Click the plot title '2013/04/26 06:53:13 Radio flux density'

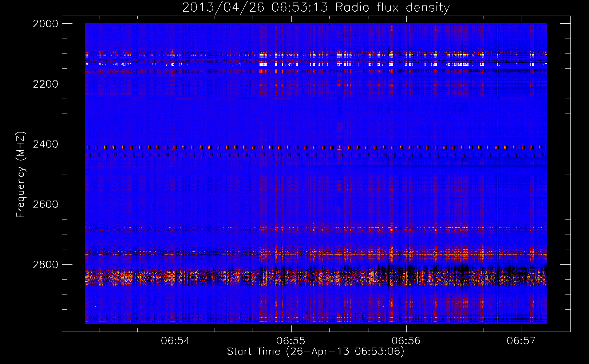click(x=316, y=7)
